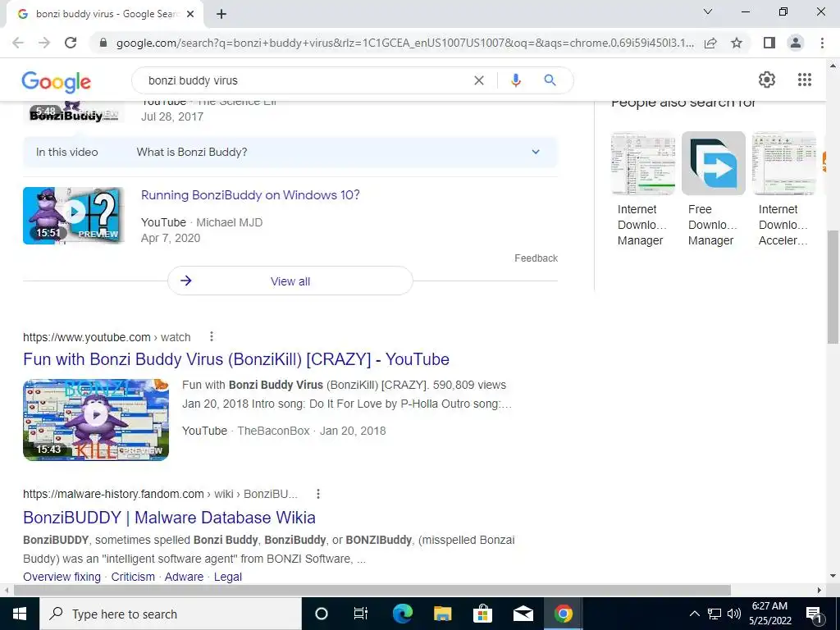Jump to the 'Adware' sitelink
The height and width of the screenshot is (630, 840).
[184, 577]
